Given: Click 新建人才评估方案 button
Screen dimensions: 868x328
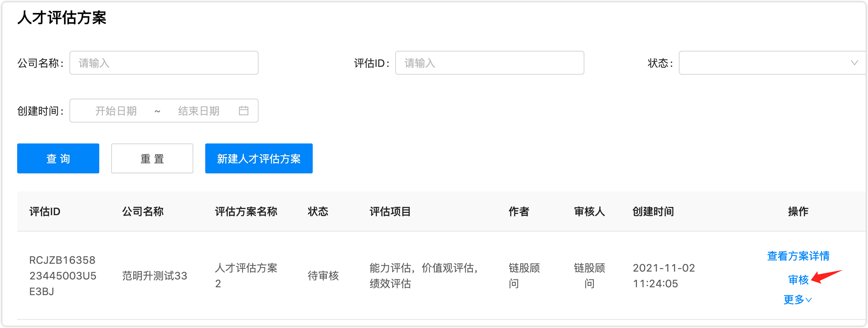Looking at the screenshot, I should point(259,158).
